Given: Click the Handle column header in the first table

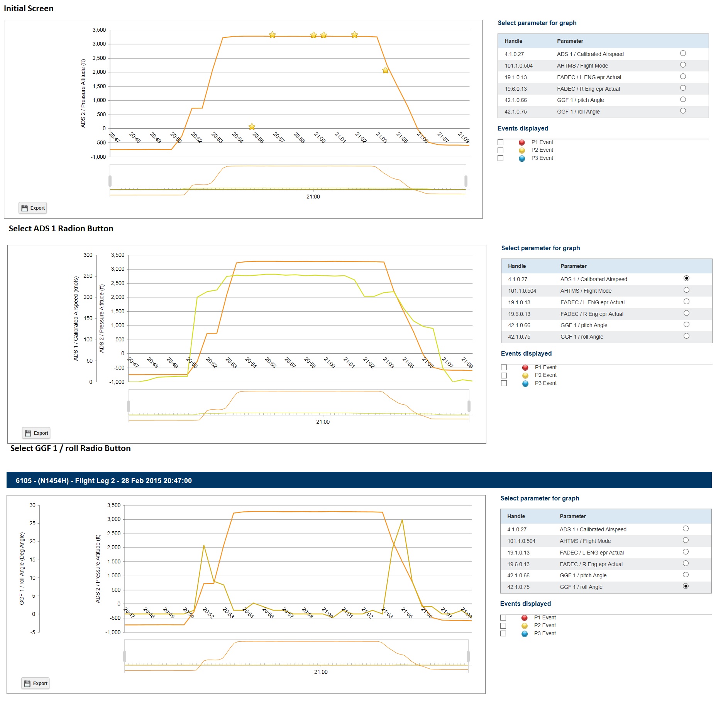Looking at the screenshot, I should (x=513, y=41).
